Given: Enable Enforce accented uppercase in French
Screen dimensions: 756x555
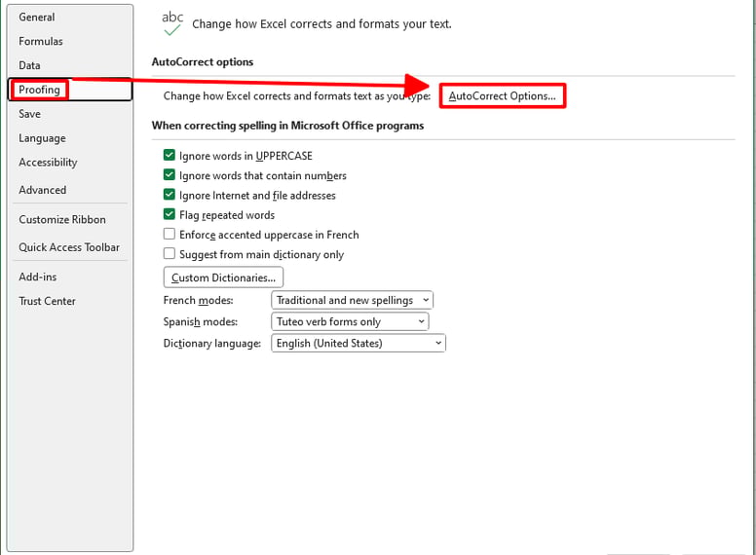Looking at the screenshot, I should coord(170,234).
